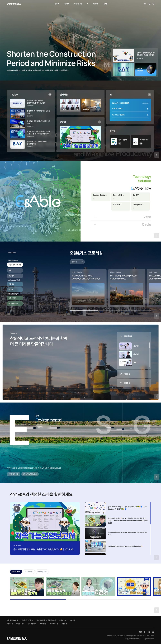
Task: Open the 기업뉴스 panel arrow icon
Action: tap(50, 95)
